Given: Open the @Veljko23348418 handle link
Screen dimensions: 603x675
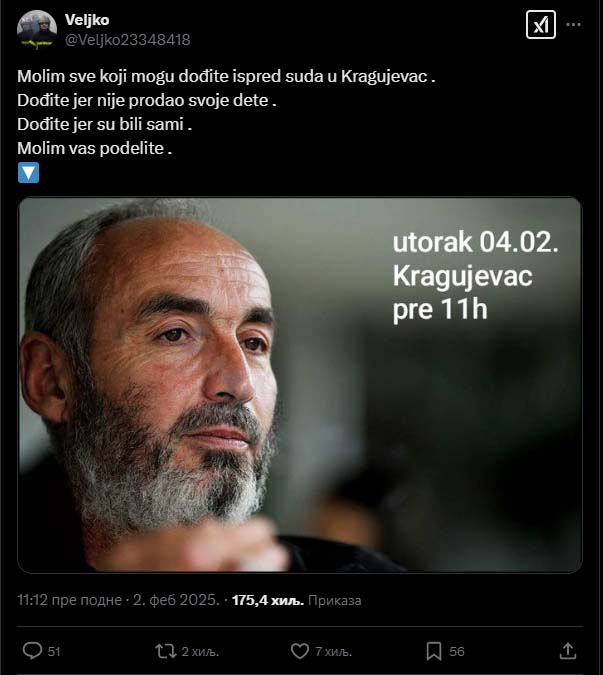Looking at the screenshot, I should pyautogui.click(x=127, y=40).
